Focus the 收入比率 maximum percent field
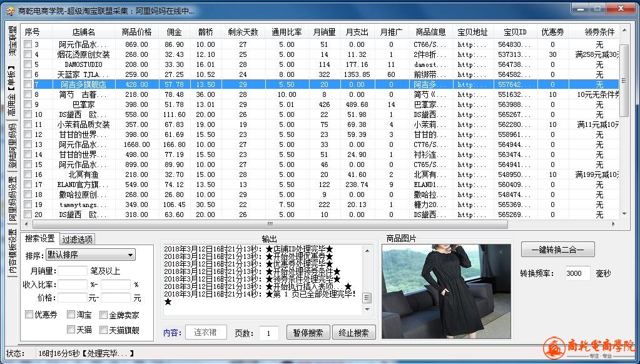Image resolution: width=640 pixels, height=364 pixels. point(116,285)
